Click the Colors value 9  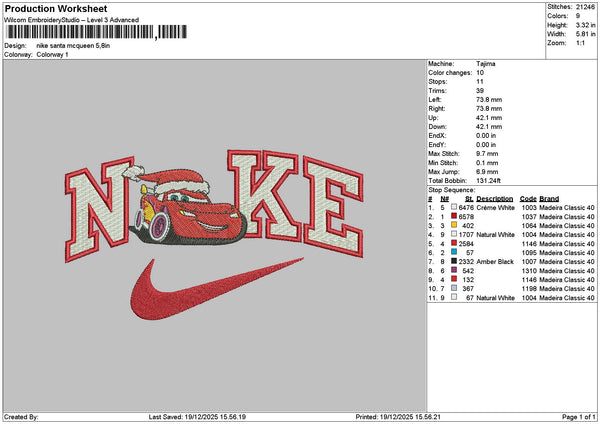[x=578, y=16]
